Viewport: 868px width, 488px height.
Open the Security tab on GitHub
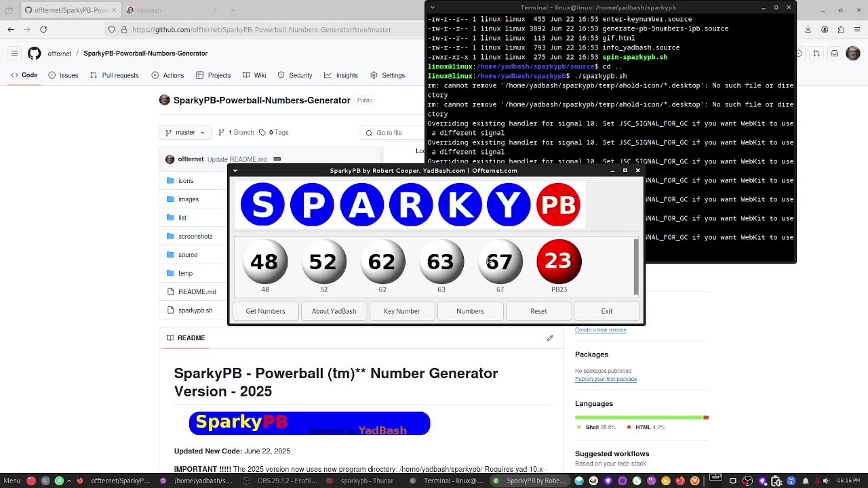[295, 75]
